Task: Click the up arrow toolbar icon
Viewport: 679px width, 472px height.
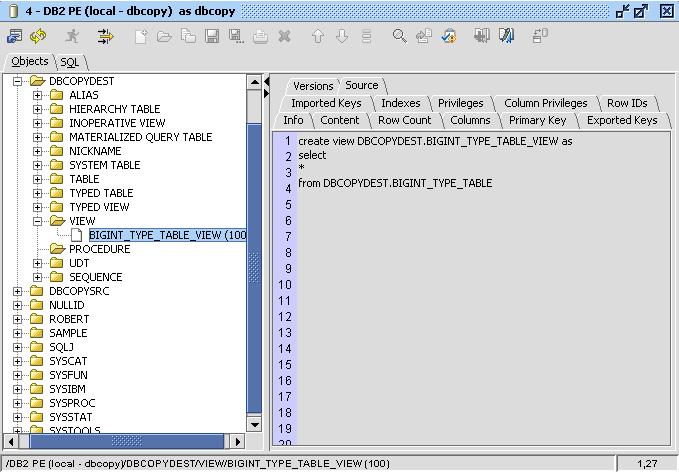Action: tap(318, 36)
